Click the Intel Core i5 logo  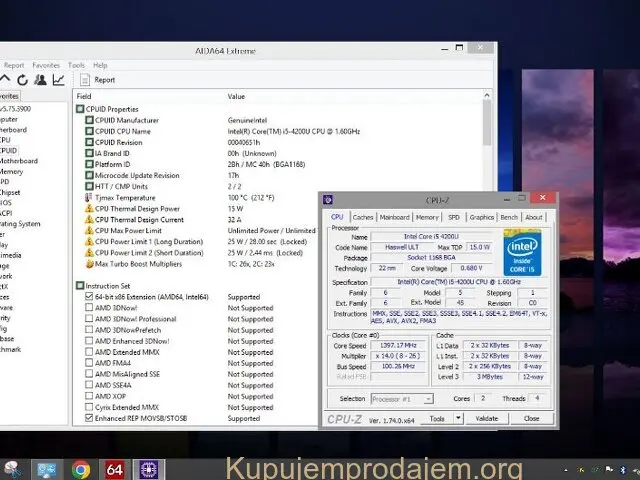point(523,252)
